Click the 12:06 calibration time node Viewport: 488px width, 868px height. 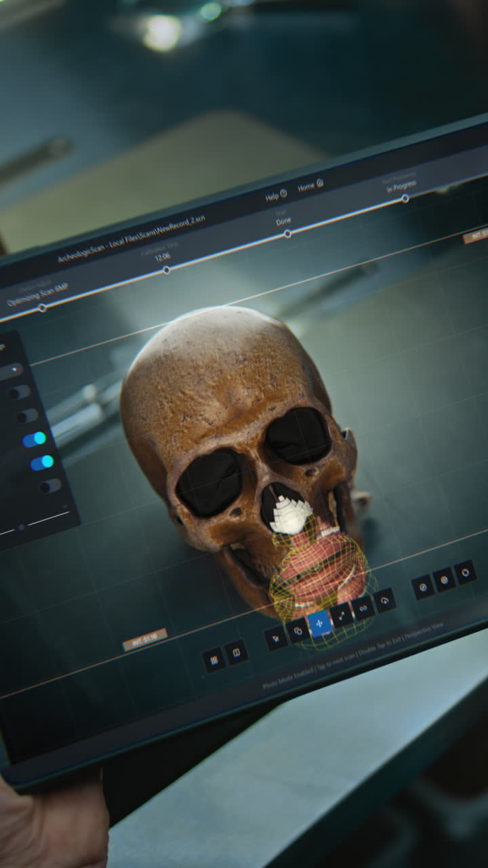pos(166,270)
